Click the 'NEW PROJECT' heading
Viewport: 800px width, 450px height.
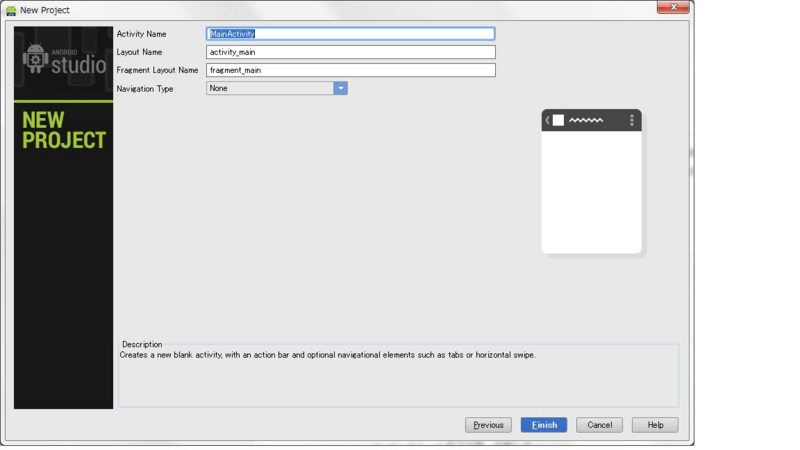pyautogui.click(x=64, y=131)
